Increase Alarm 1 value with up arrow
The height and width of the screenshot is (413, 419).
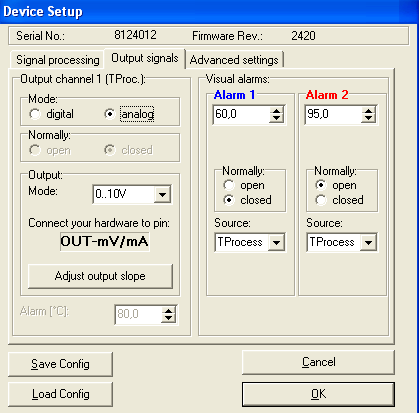coord(276,111)
